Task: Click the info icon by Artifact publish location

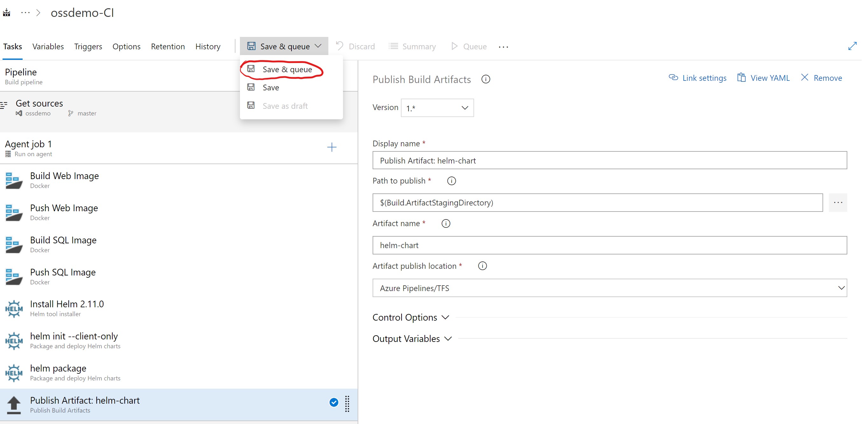Action: [x=482, y=266]
